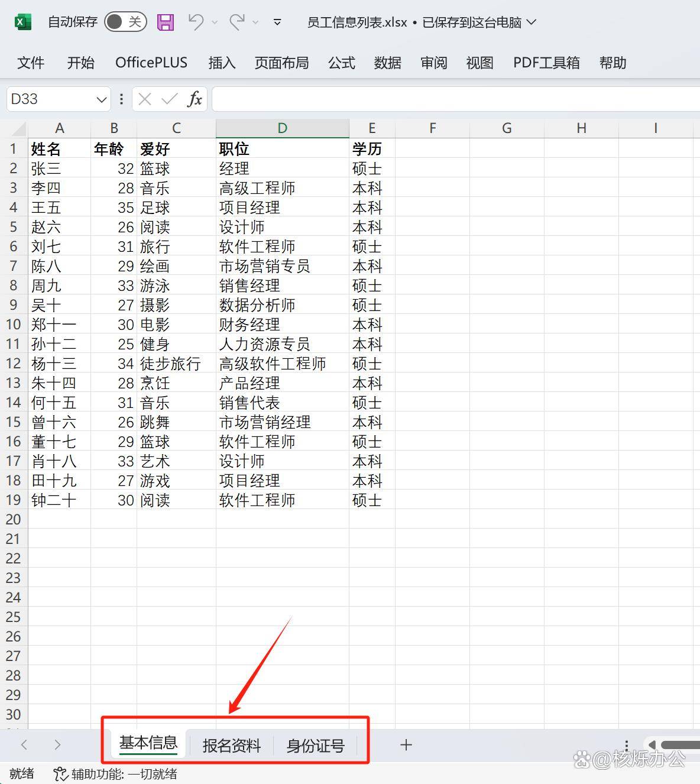Click the vertical ellipsis near the sheet tabs
This screenshot has height=784, width=700.
[626, 746]
